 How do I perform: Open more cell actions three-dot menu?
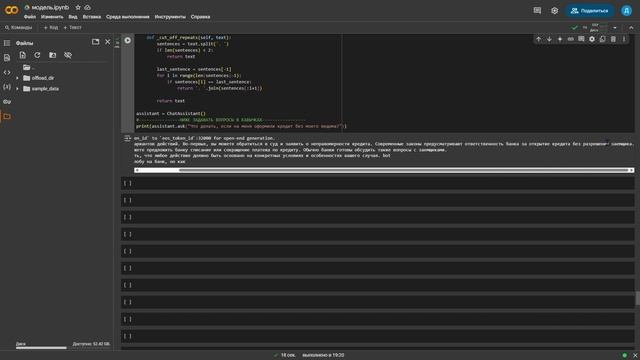click(624, 39)
